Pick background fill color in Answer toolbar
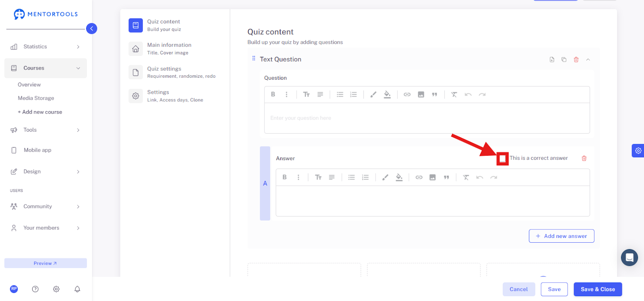The width and height of the screenshot is (644, 301). point(399,177)
